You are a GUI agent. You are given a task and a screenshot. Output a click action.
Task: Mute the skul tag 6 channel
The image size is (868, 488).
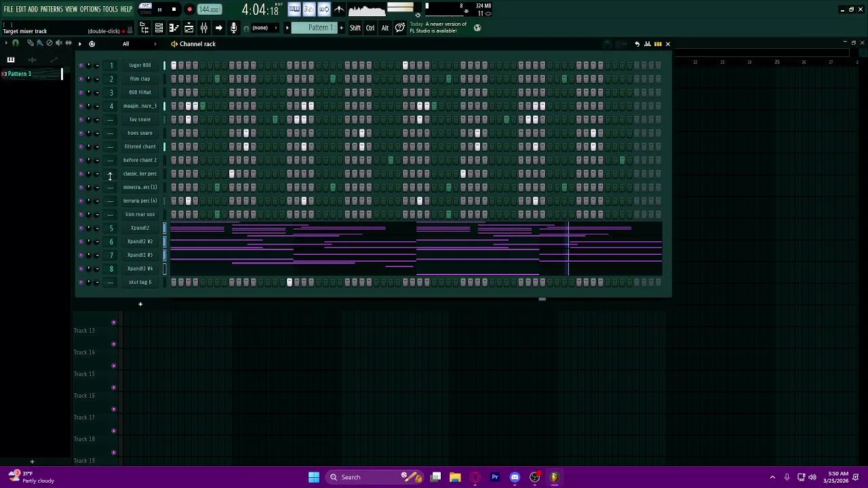point(81,282)
